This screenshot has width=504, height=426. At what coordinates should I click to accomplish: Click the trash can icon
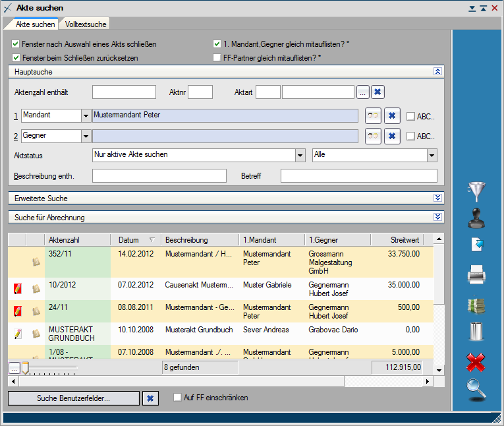coord(476,330)
